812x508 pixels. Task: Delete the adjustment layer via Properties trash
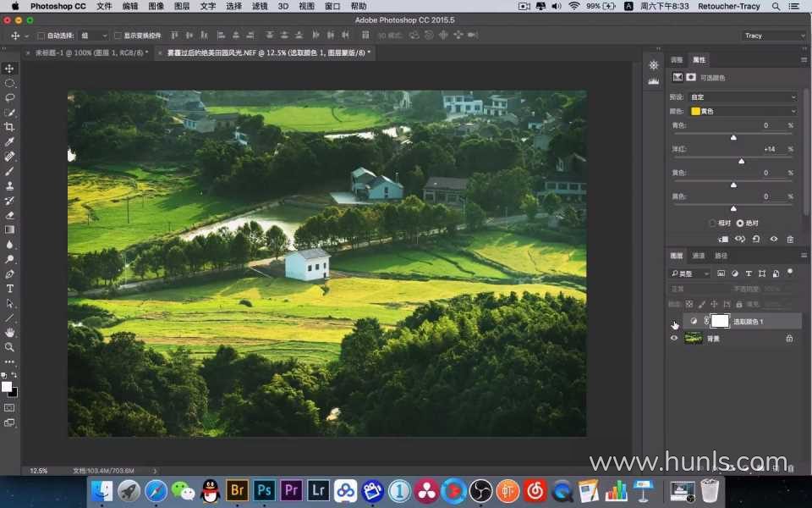coord(790,239)
